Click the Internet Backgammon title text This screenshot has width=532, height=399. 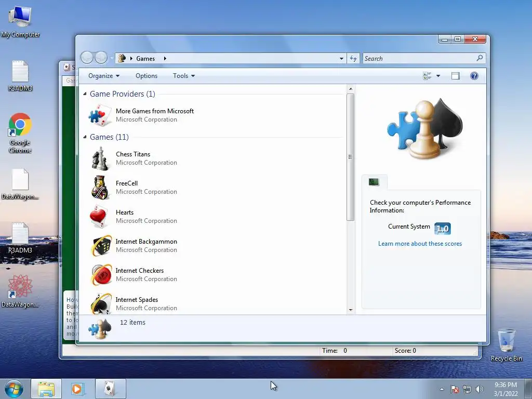(146, 241)
